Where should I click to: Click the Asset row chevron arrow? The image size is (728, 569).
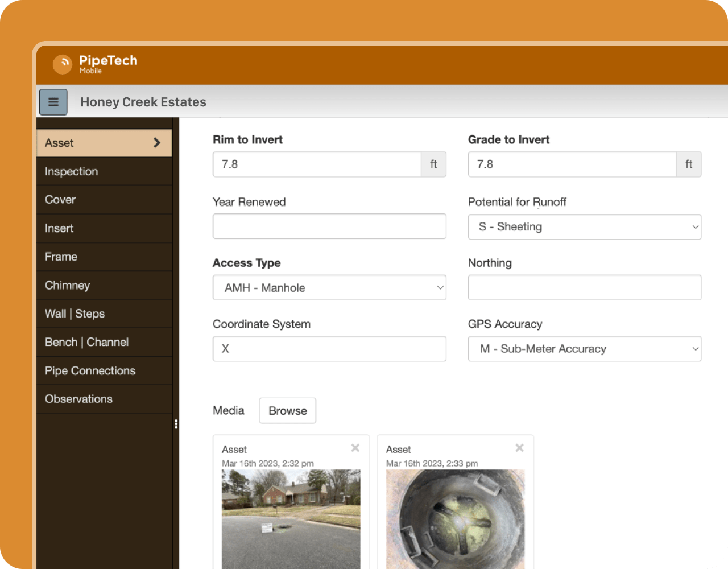pos(157,143)
